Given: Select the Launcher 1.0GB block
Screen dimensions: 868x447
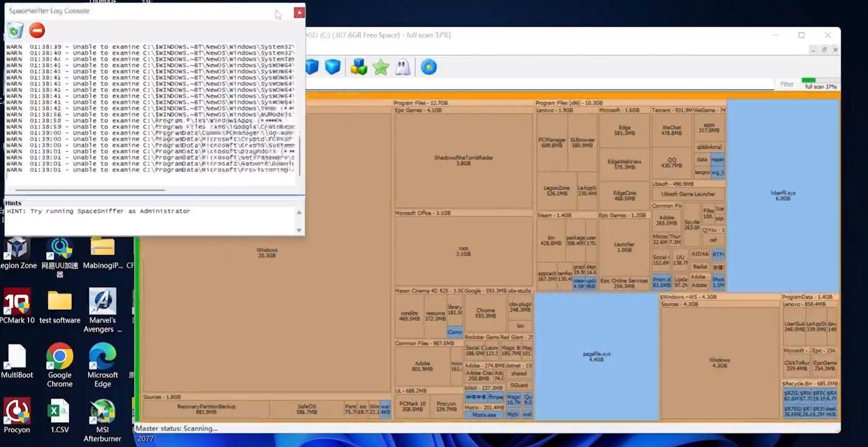Looking at the screenshot, I should point(624,247).
